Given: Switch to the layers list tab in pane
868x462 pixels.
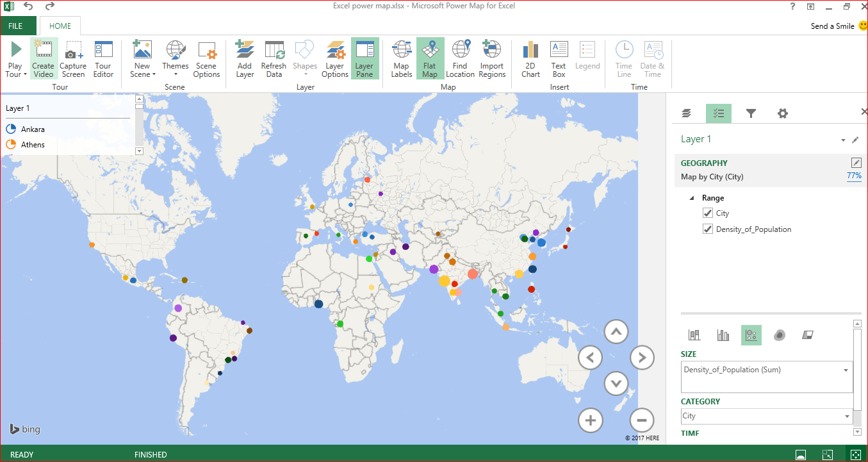Looking at the screenshot, I should click(687, 113).
